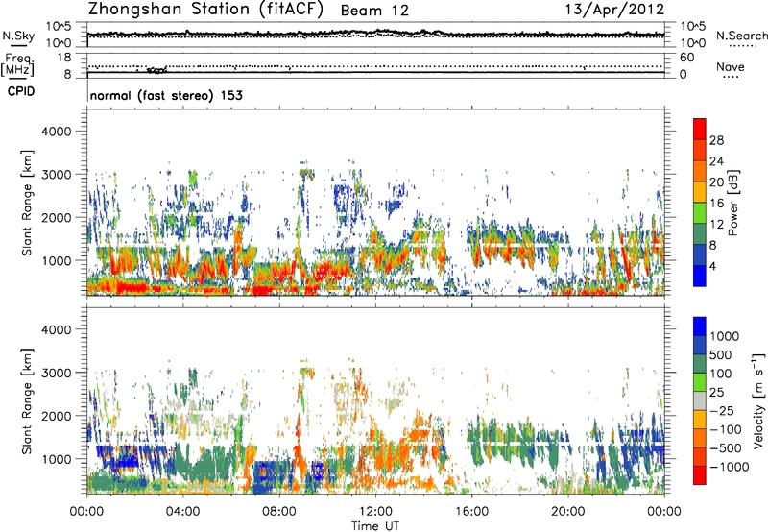Click the left '10^5' noise axis tick
Viewport: 768px width, 532px height.
59,27
